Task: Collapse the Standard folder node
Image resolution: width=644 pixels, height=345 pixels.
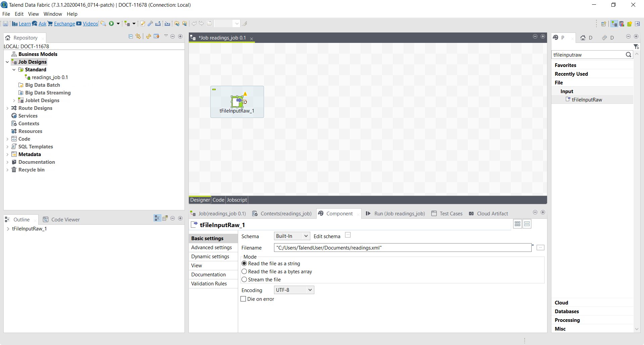Action: 14,70
